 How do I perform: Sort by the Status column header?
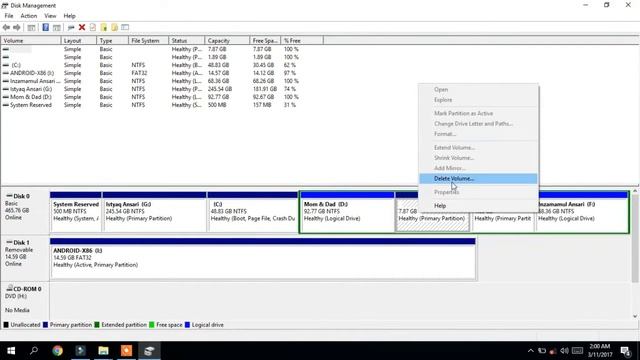(187, 40)
